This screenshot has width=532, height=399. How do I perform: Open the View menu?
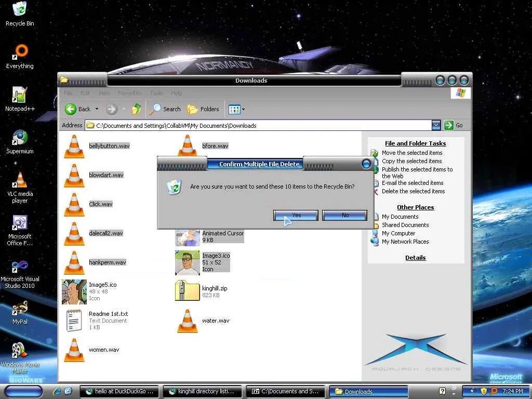[104, 92]
